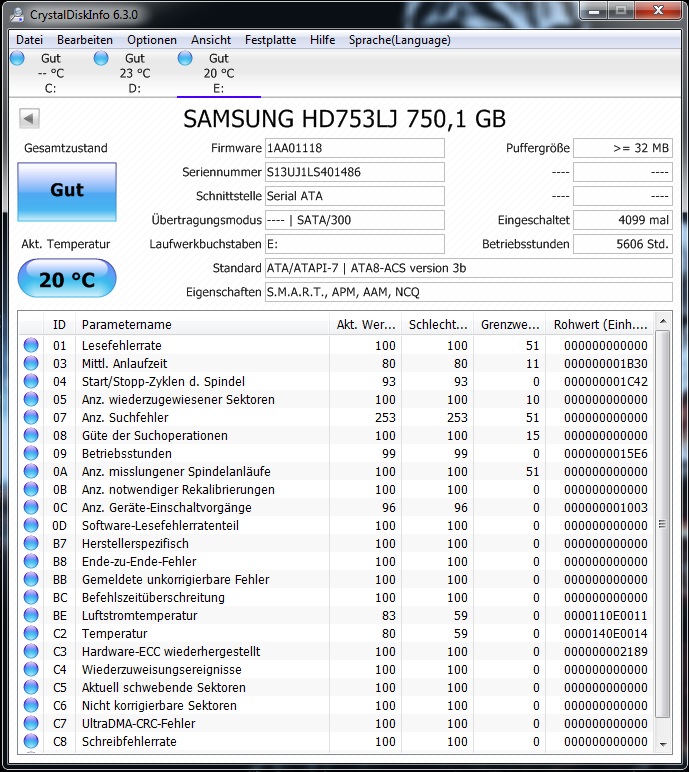Click the Rohwert column header

pos(600,324)
